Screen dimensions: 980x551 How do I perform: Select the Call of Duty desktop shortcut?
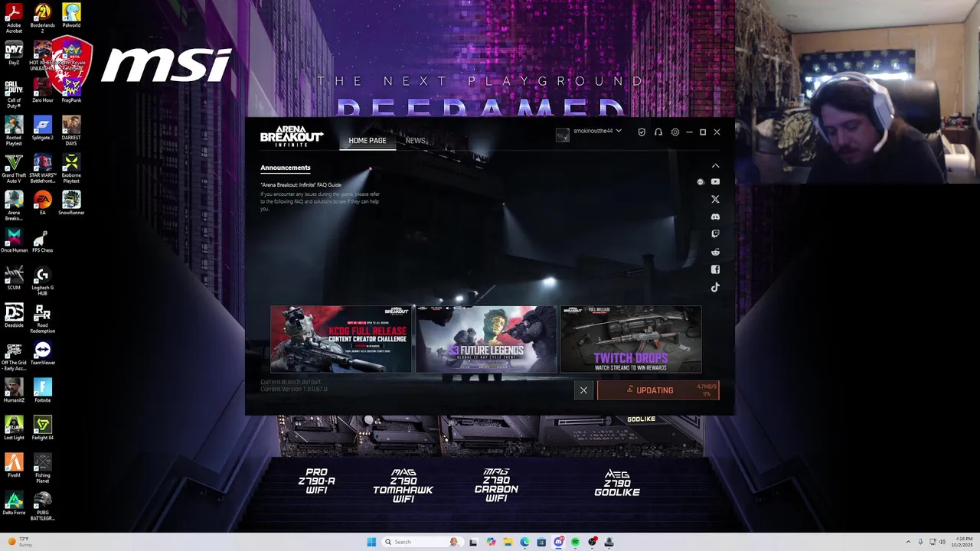tap(14, 93)
